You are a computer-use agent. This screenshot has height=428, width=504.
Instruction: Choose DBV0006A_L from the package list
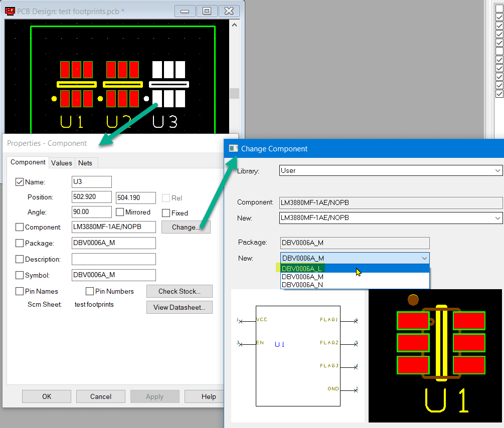point(355,269)
